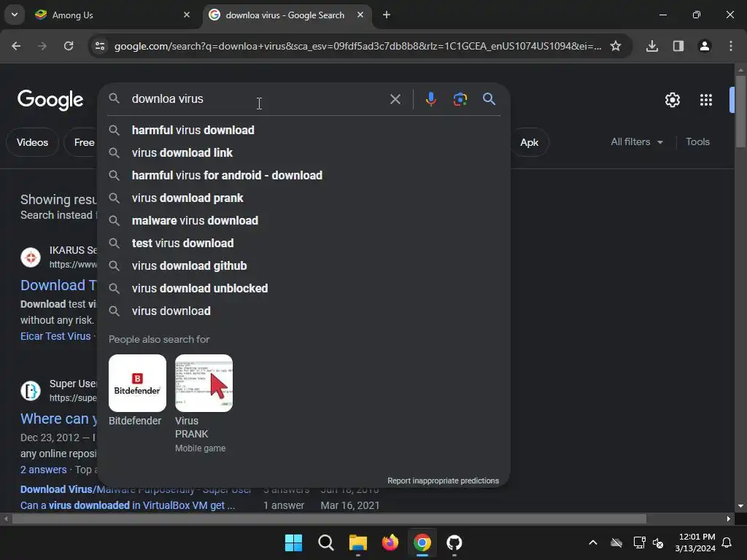Image resolution: width=747 pixels, height=560 pixels.
Task: Open the clock and date in taskbar
Action: coord(695,542)
